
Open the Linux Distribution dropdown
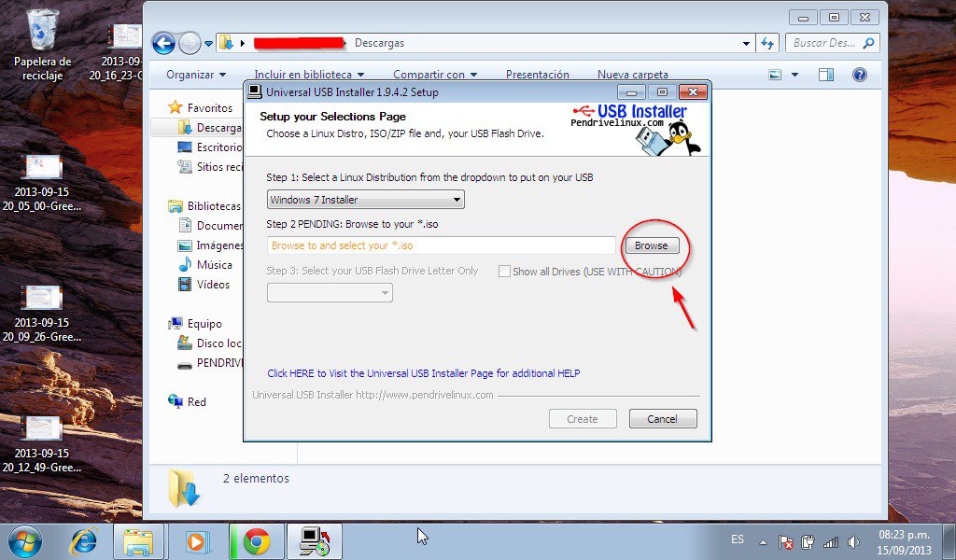point(365,200)
